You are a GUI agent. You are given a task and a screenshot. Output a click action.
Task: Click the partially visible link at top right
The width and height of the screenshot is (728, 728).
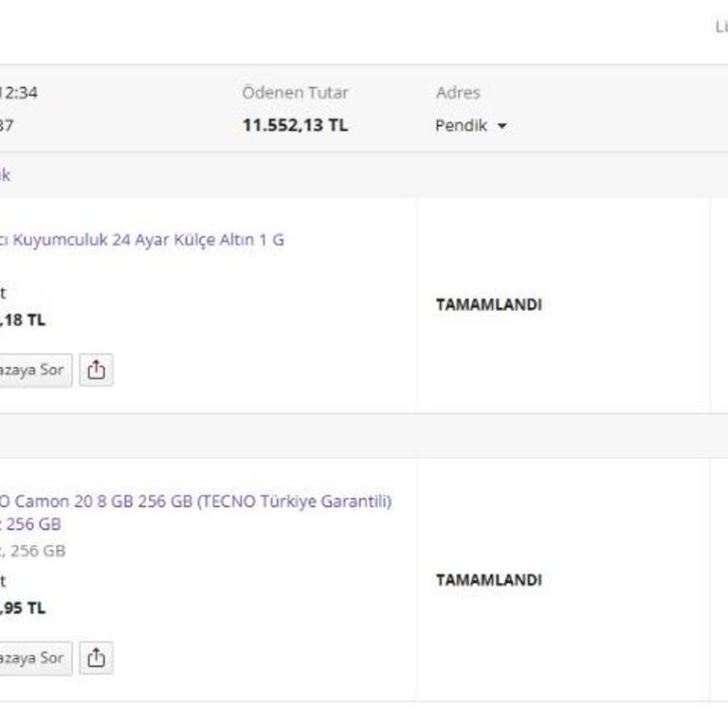[x=720, y=27]
